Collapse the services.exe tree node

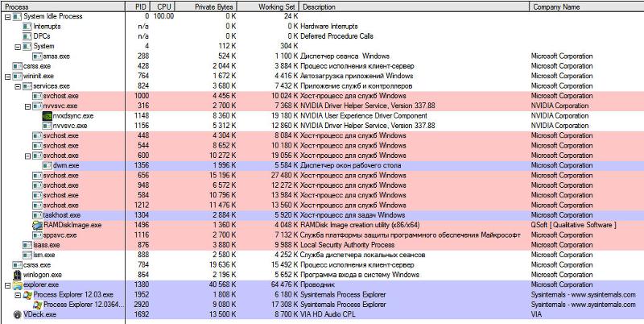[17, 86]
